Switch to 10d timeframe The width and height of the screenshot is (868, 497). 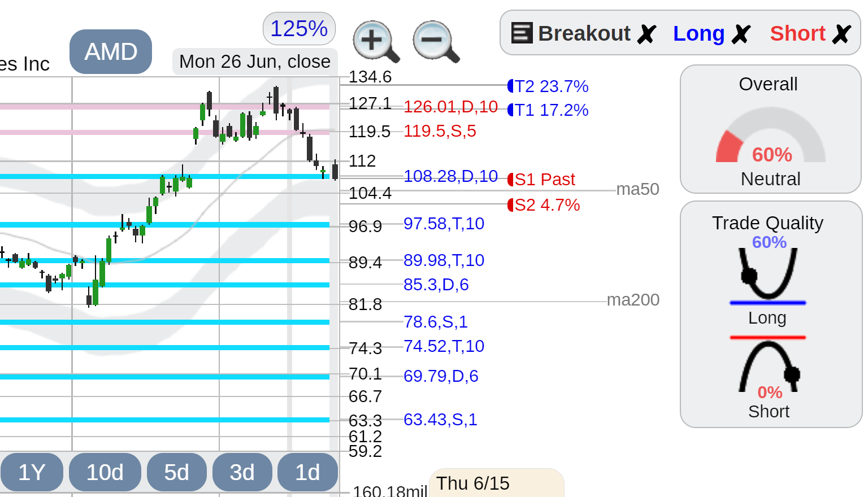105,472
